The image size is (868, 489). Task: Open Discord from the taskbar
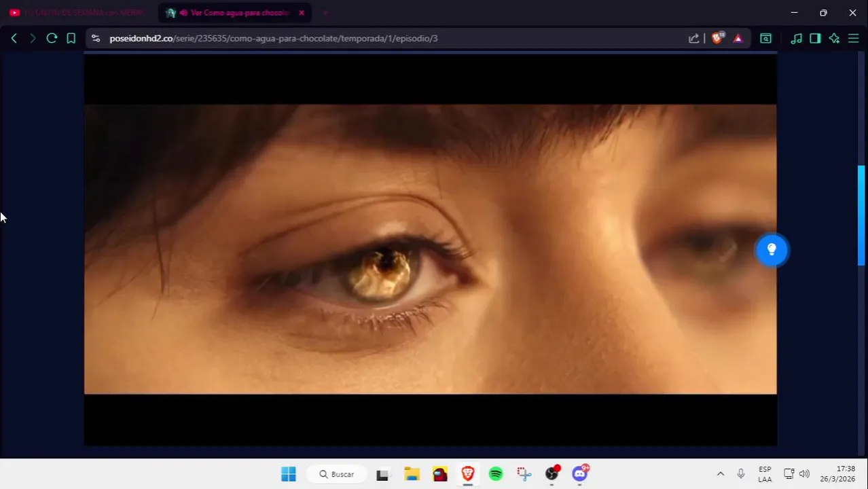pos(580,474)
